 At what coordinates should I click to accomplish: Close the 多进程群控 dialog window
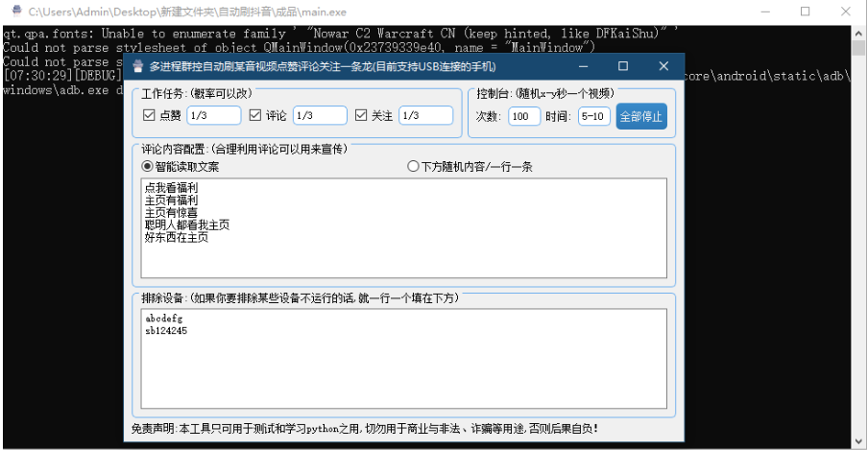click(663, 66)
